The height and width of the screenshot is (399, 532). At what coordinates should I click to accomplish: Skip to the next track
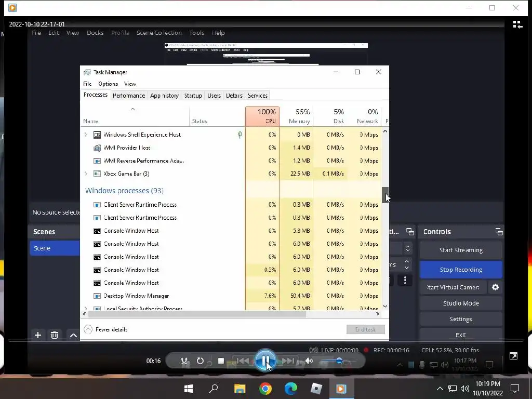click(288, 361)
